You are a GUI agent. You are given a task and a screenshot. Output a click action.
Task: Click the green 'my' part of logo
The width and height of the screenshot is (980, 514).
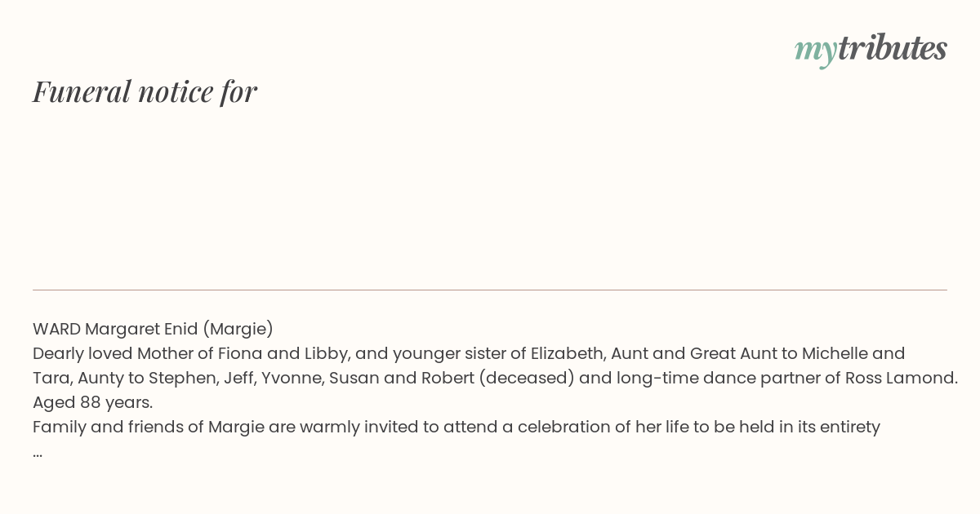(x=815, y=51)
